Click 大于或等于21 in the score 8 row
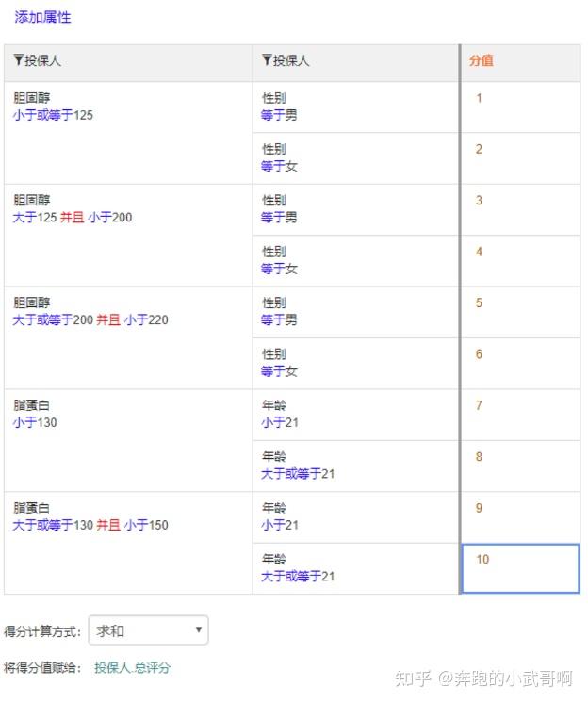Image resolution: width=588 pixels, height=703 pixels. click(298, 474)
